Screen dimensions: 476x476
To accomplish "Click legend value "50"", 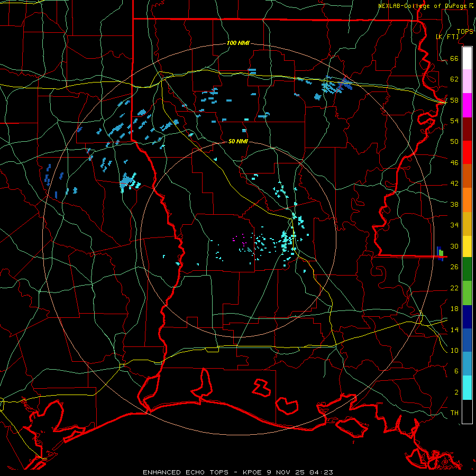I will pyautogui.click(x=454, y=141).
